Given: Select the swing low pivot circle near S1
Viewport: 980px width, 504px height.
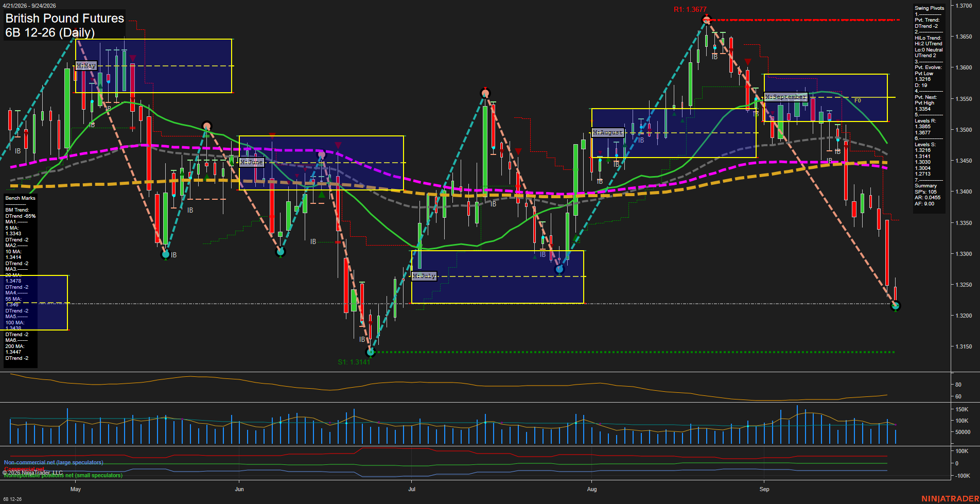Looking at the screenshot, I should click(x=371, y=352).
